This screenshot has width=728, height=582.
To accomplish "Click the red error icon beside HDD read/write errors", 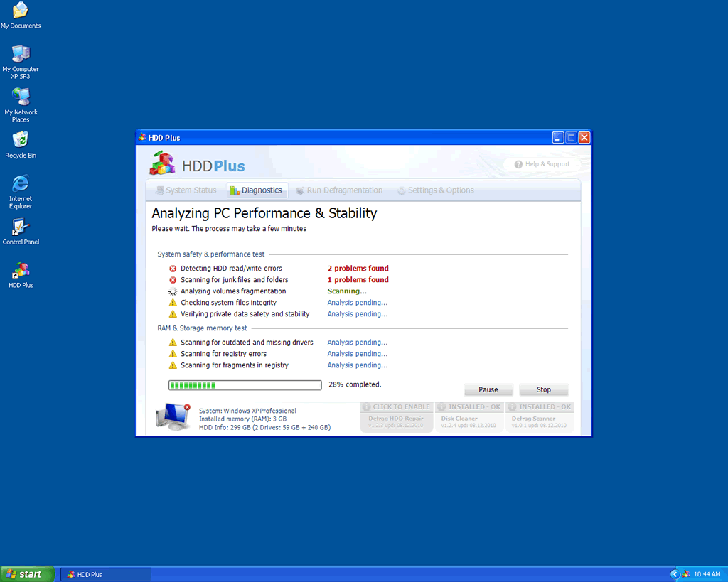I will [x=173, y=269].
